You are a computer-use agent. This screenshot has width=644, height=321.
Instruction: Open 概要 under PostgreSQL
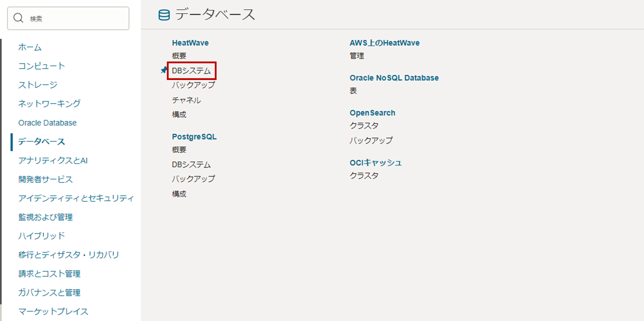[179, 150]
